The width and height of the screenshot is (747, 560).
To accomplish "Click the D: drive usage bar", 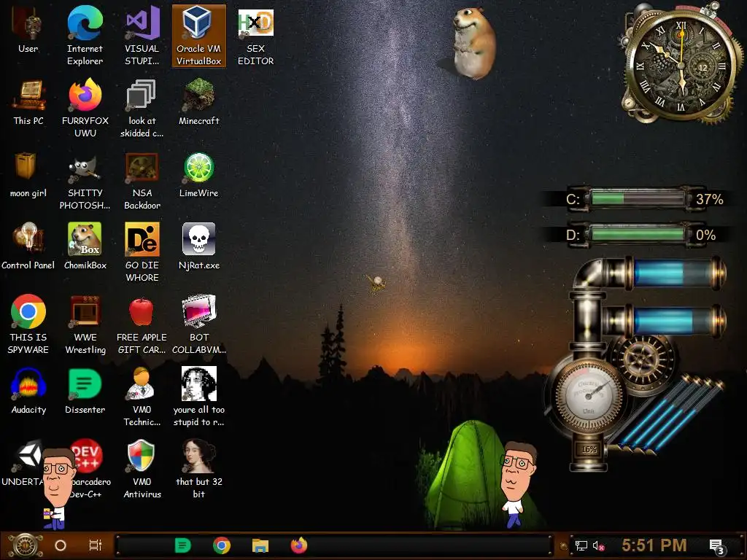I will [x=638, y=234].
